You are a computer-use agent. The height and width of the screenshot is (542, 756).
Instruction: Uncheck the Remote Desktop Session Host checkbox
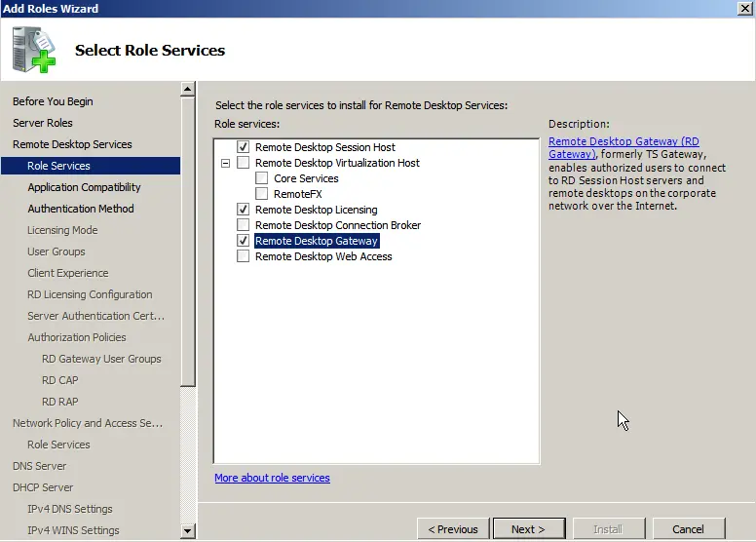click(243, 147)
